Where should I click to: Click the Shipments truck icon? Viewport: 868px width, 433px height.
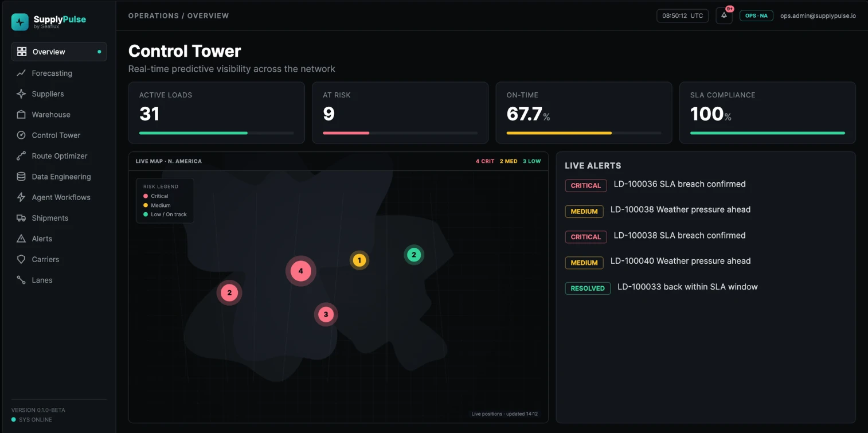pos(21,218)
